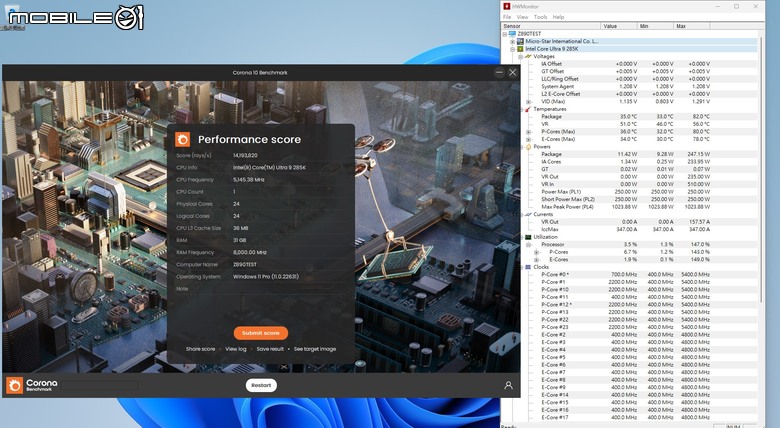The height and width of the screenshot is (428, 780).
Task: Expand the E-Cores (Max) temperature row
Action: pos(528,139)
